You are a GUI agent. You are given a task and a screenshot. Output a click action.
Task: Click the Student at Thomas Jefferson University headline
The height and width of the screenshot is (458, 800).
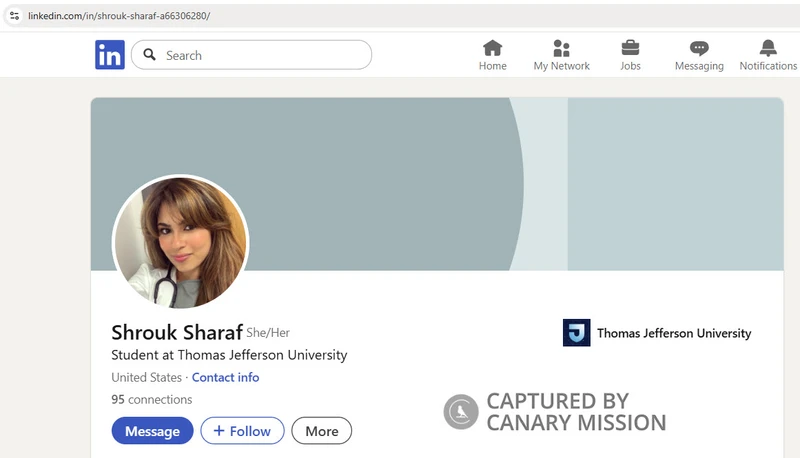(229, 355)
